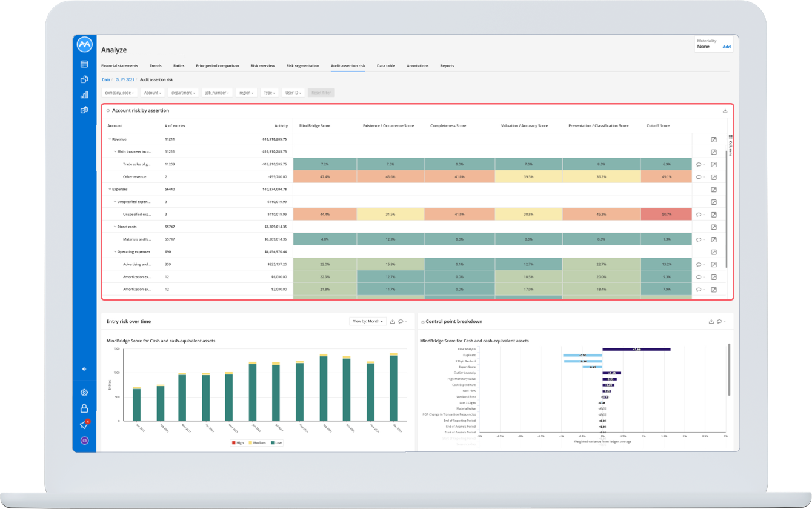Sort by the MindBridge Score column header

(315, 125)
